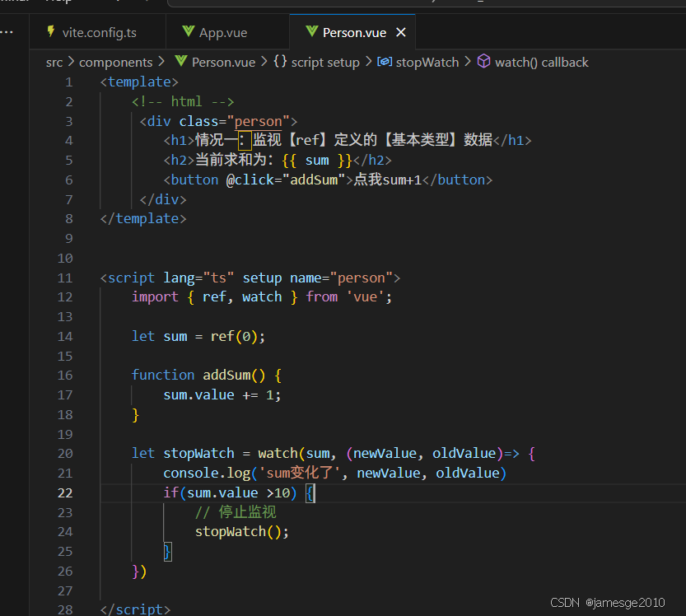Click line number 11 in the gutter

pos(65,278)
